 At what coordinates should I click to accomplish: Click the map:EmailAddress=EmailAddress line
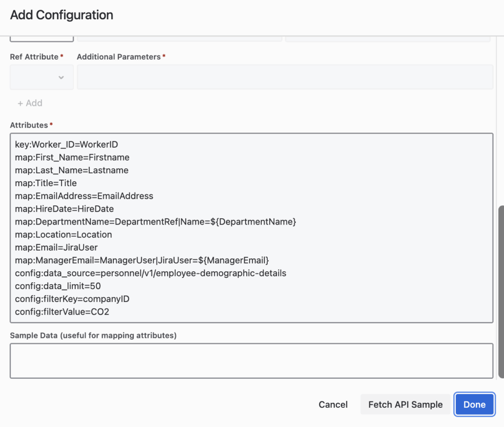[x=84, y=196]
